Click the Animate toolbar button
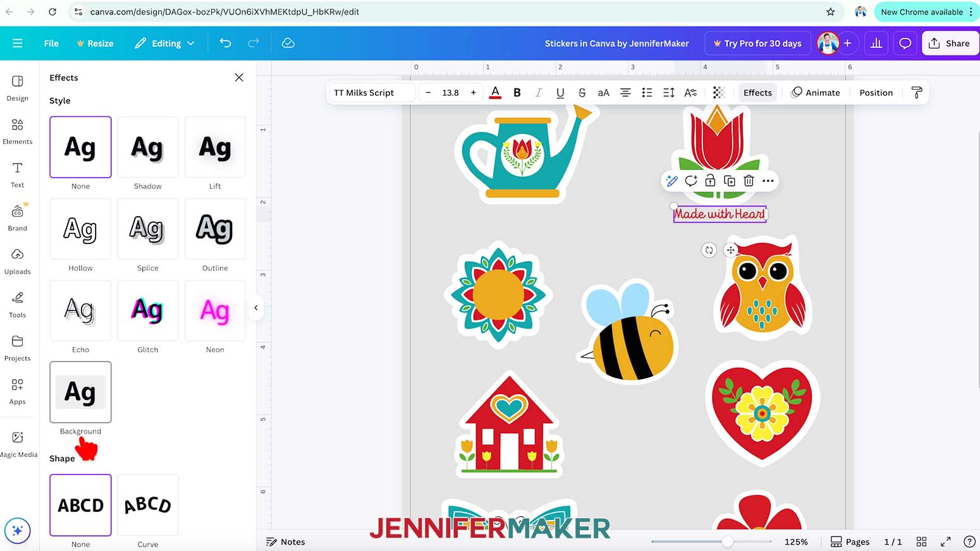 [816, 92]
